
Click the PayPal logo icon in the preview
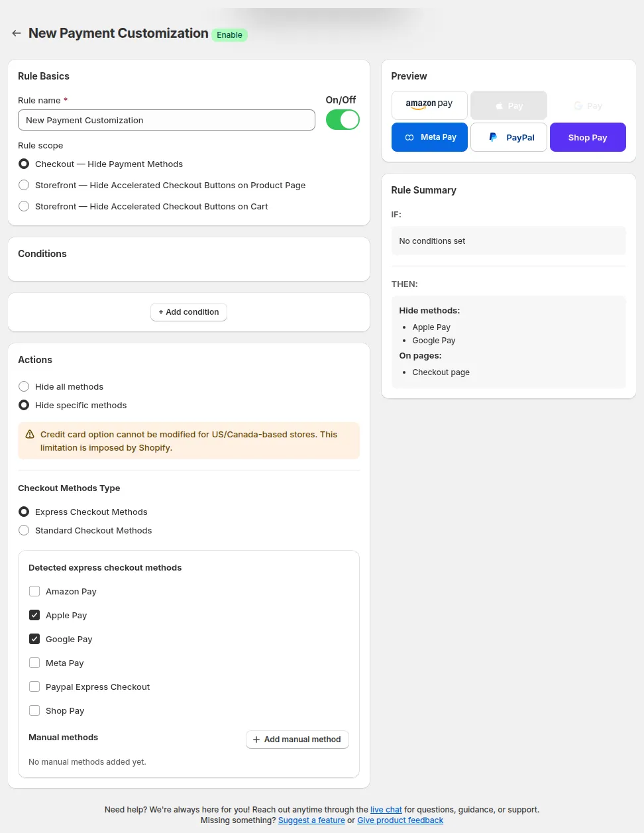493,137
